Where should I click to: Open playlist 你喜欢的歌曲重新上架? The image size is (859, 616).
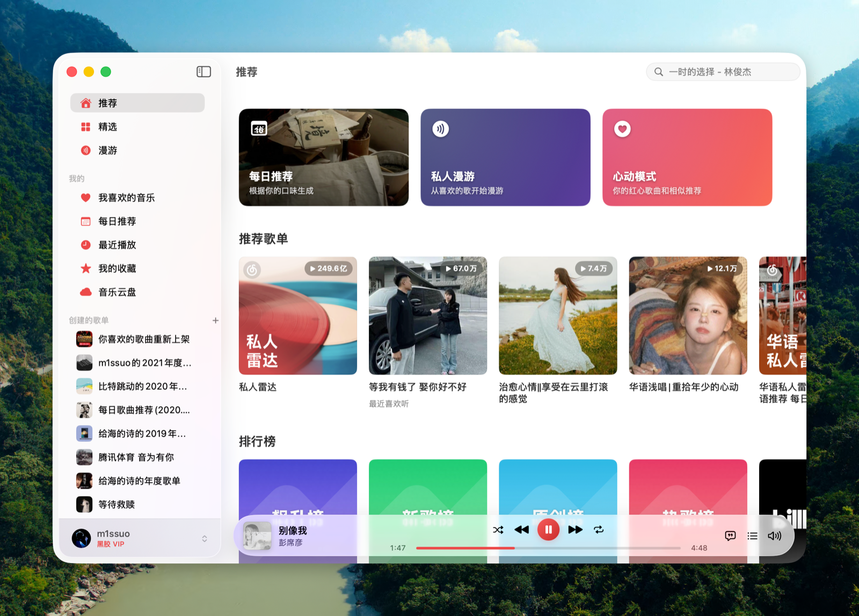click(137, 339)
